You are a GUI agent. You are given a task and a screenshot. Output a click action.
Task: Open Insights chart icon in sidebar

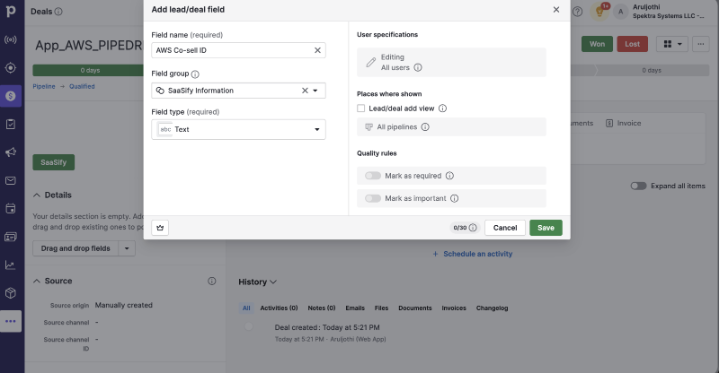pyautogui.click(x=11, y=265)
